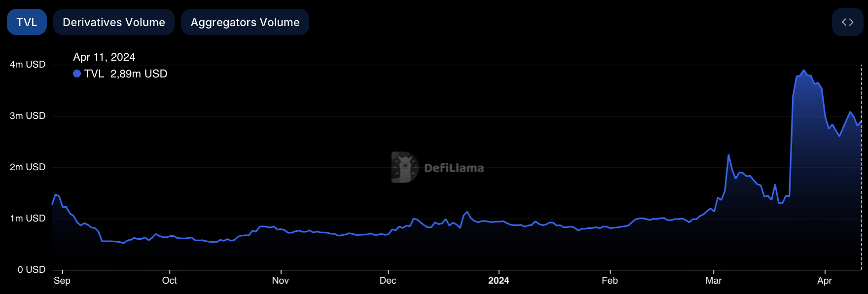Click the dashed vertical hover line
The image size is (868, 294).
pos(862,167)
